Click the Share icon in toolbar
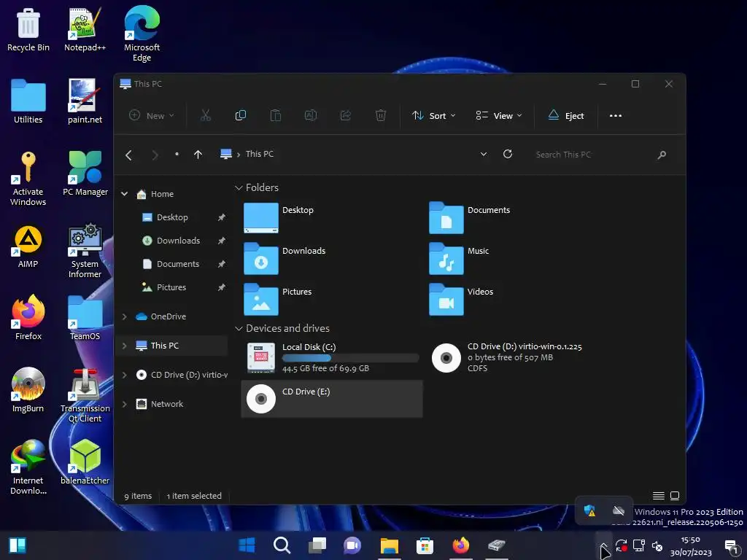 tap(345, 115)
